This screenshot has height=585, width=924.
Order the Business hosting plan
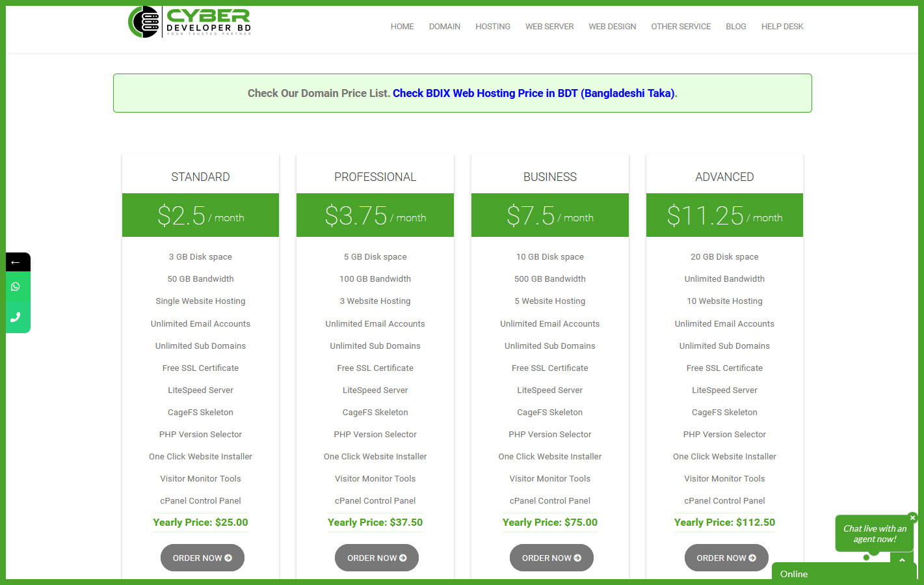pos(551,558)
